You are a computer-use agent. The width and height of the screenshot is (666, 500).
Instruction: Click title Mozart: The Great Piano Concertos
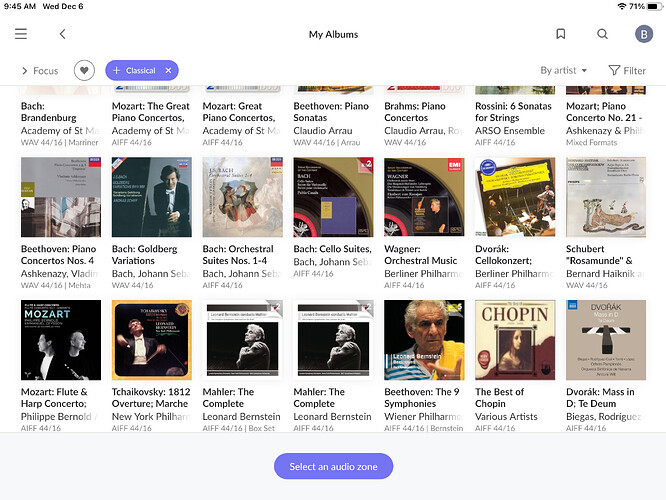(151, 112)
